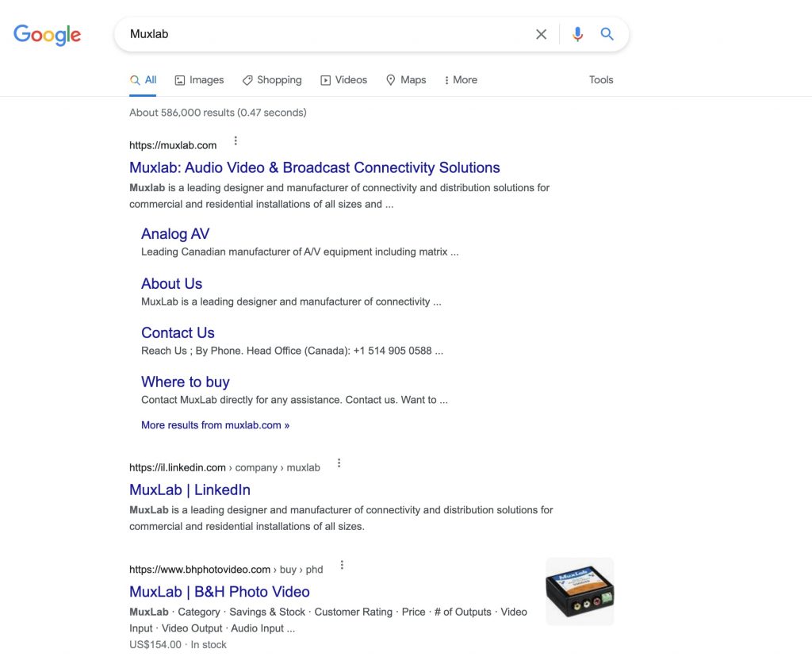Select the All tab

tap(143, 80)
